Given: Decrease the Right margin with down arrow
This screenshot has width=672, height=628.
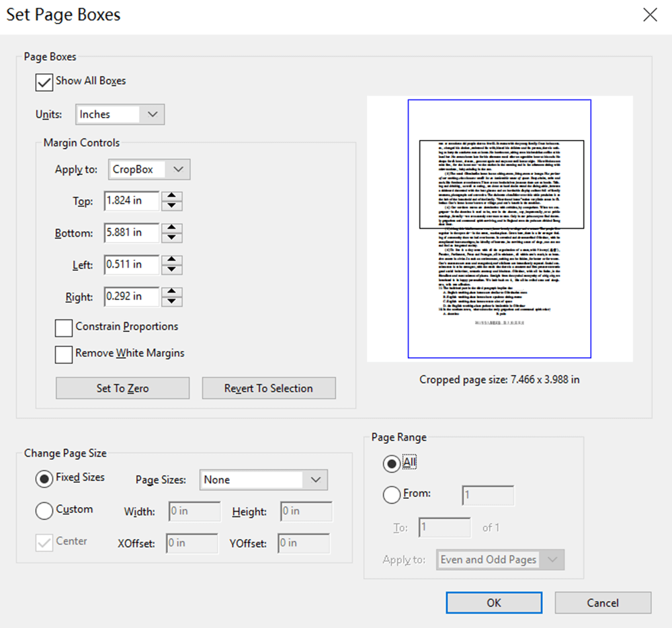Looking at the screenshot, I should tap(173, 301).
